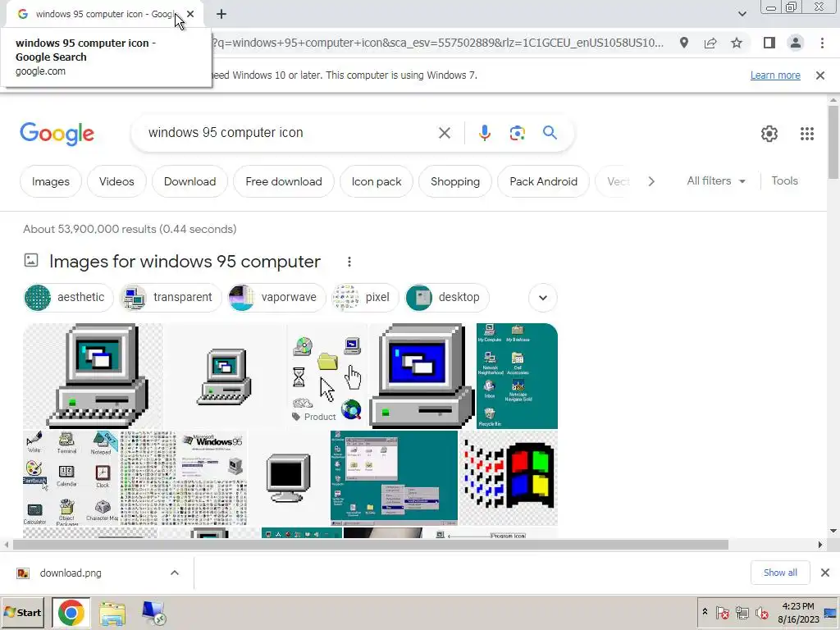840x630 pixels.
Task: Open the remote desktop taskbar icon
Action: point(153,613)
